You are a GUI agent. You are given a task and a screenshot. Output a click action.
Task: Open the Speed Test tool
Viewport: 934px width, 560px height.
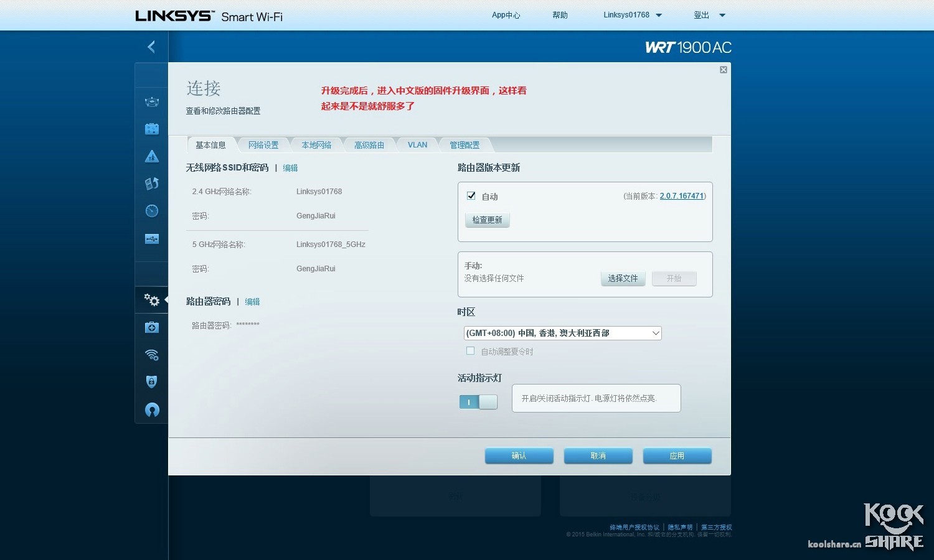pos(151,211)
